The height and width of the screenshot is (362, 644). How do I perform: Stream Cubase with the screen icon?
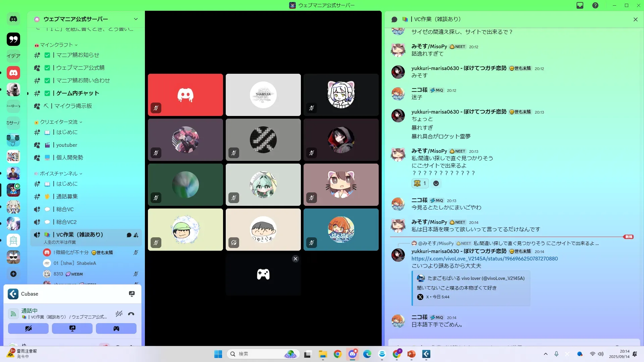click(x=132, y=294)
